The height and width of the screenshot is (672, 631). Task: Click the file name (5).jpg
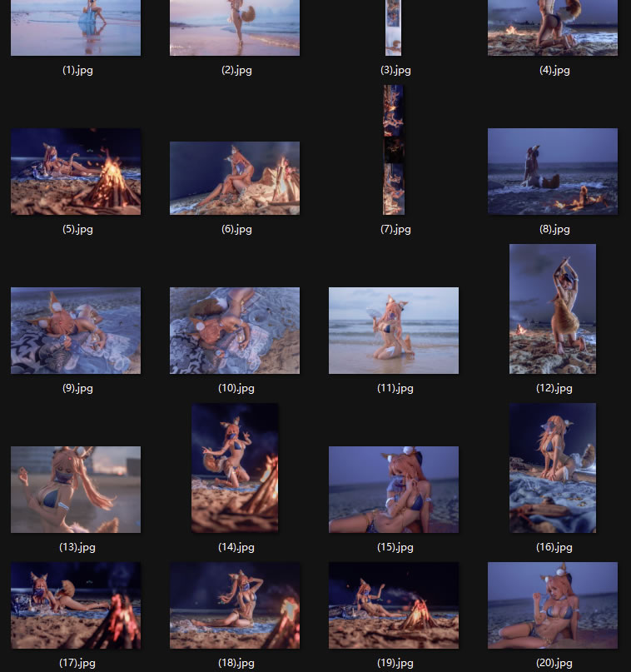click(77, 229)
